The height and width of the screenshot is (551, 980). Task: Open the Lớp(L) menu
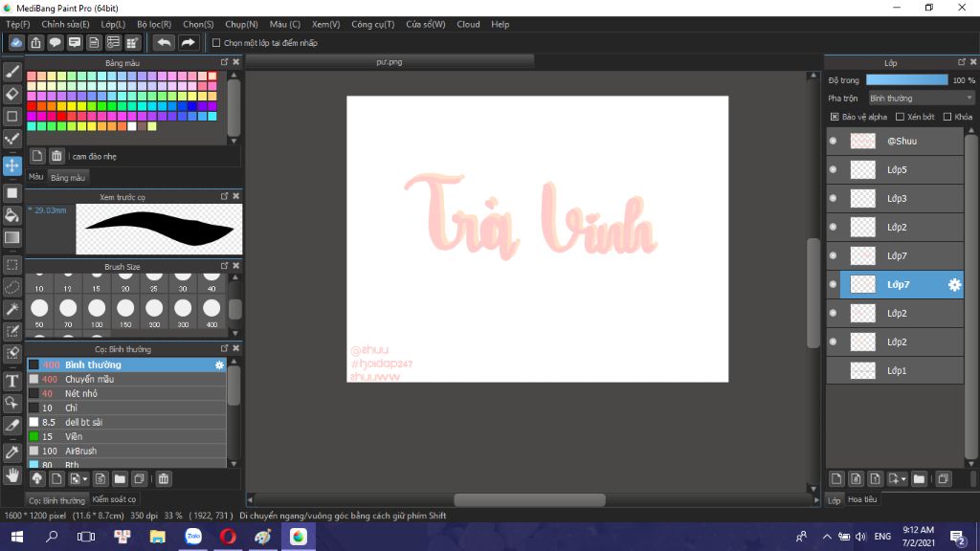coord(113,24)
